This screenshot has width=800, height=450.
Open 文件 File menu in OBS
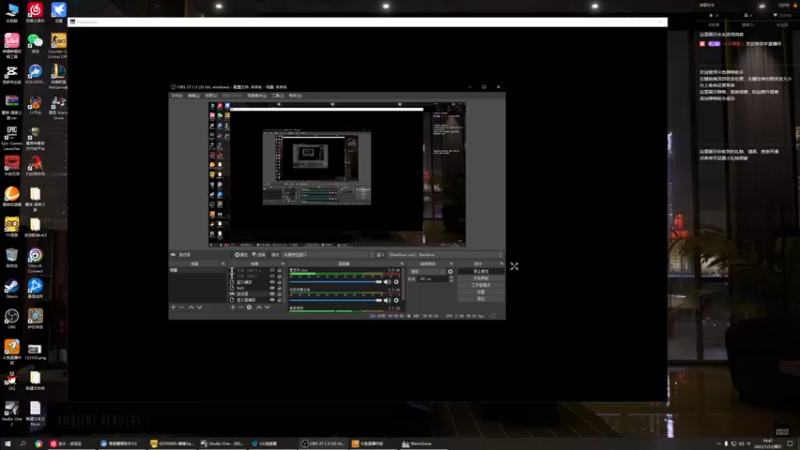(x=177, y=95)
